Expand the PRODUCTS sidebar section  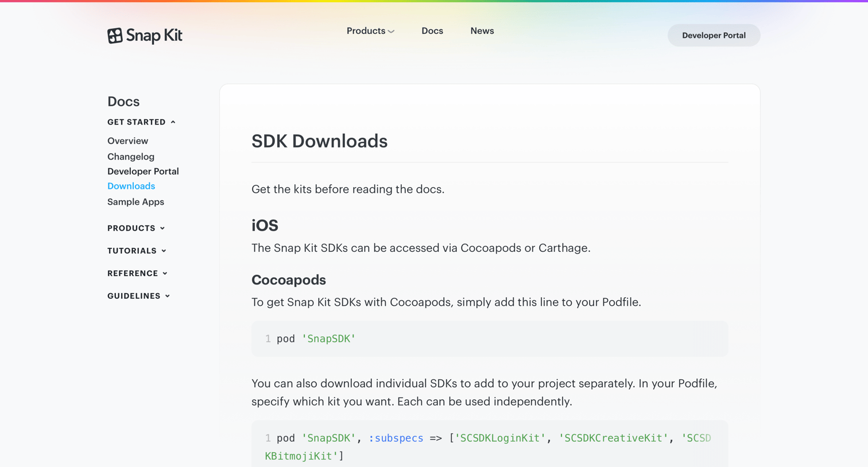pyautogui.click(x=136, y=228)
